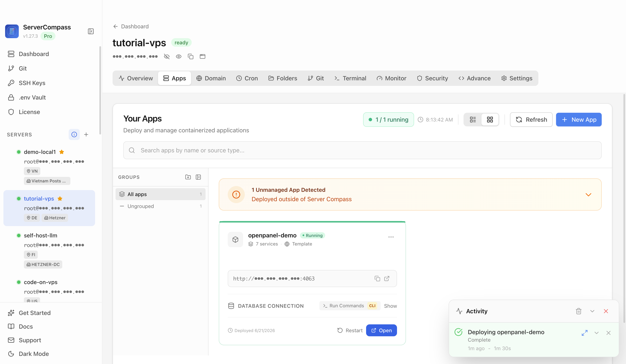
Task: Toggle favorite star on demo-local1
Action: [x=62, y=152]
